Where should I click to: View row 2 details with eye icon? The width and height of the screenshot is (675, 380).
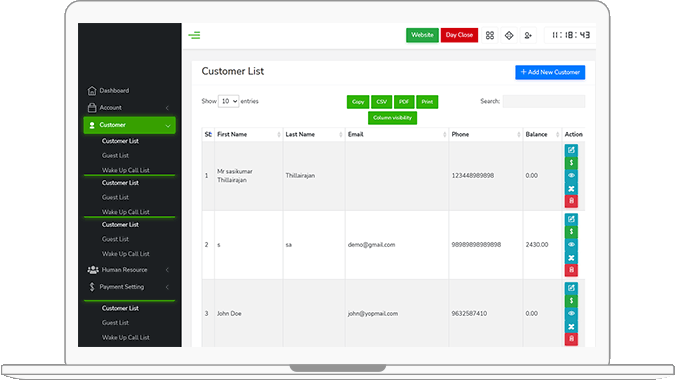click(x=571, y=244)
